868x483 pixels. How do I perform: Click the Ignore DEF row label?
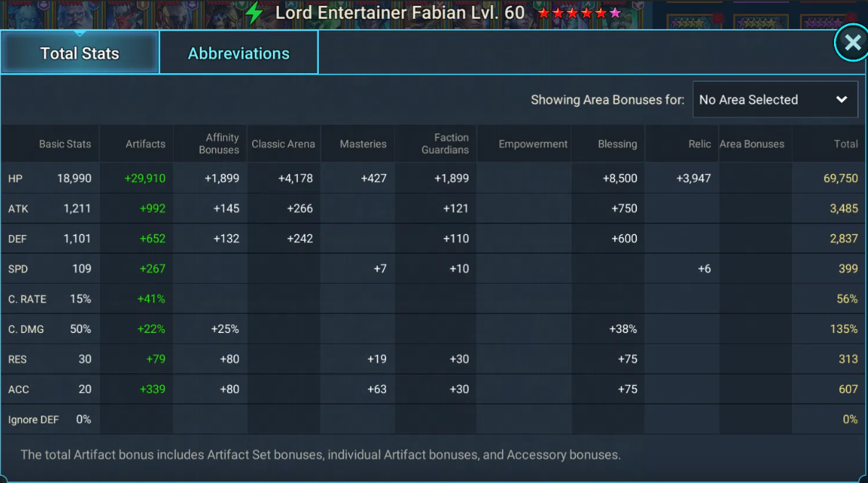(x=33, y=420)
